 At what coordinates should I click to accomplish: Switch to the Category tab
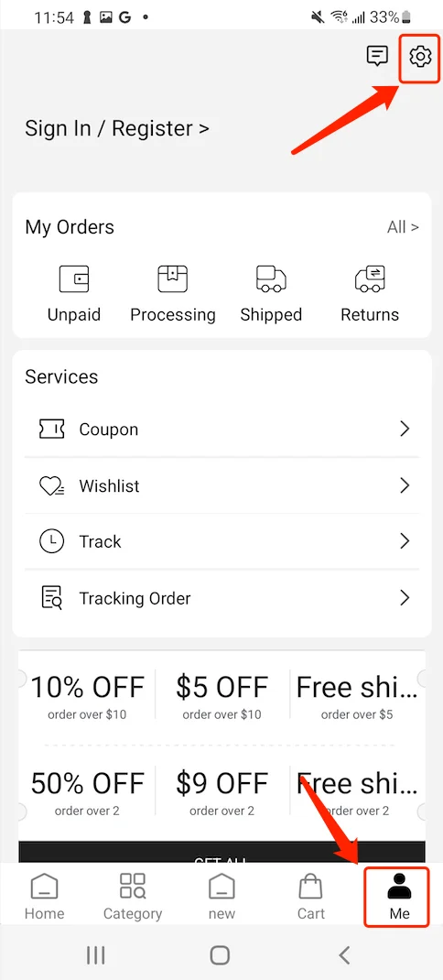click(133, 897)
